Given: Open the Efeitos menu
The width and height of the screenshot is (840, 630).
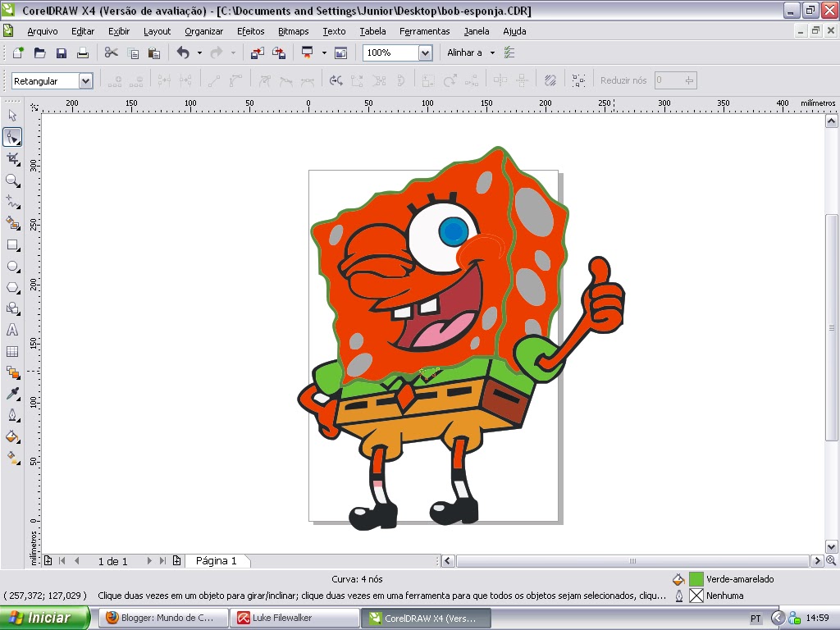Looking at the screenshot, I should point(250,31).
